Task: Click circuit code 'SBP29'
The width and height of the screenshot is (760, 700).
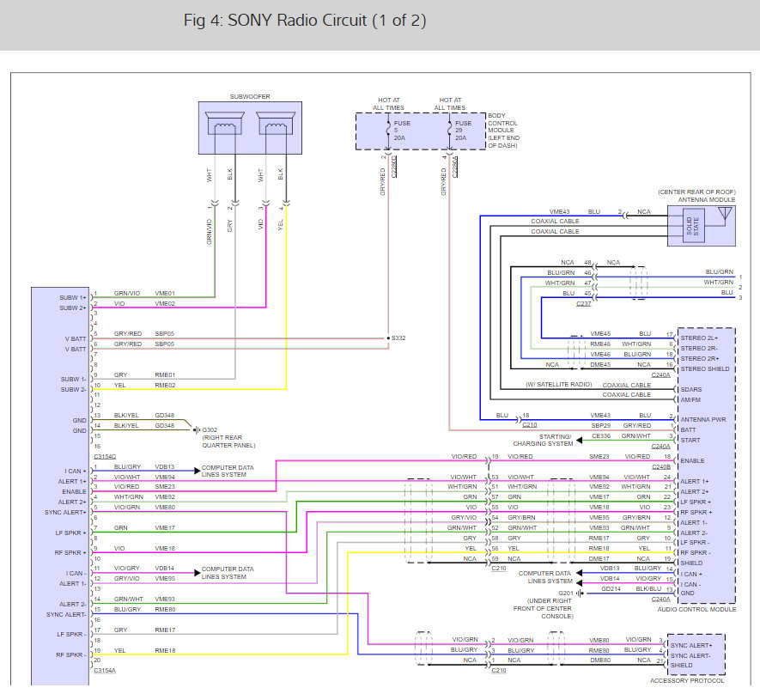Action: [x=600, y=425]
